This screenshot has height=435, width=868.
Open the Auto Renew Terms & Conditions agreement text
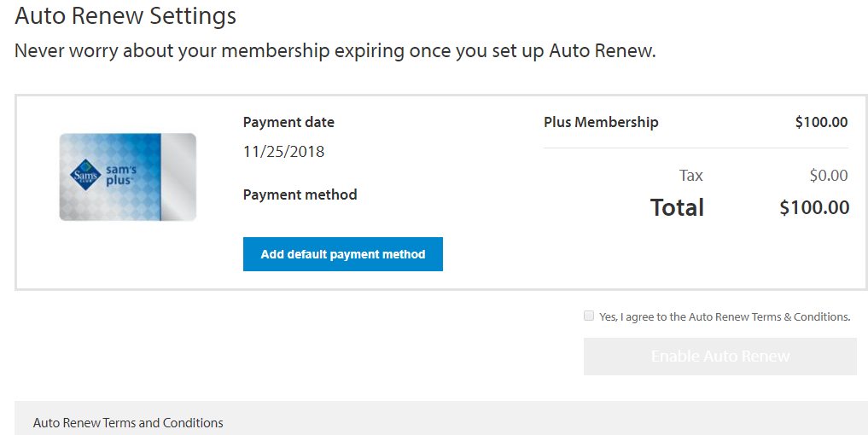pyautogui.click(x=725, y=316)
